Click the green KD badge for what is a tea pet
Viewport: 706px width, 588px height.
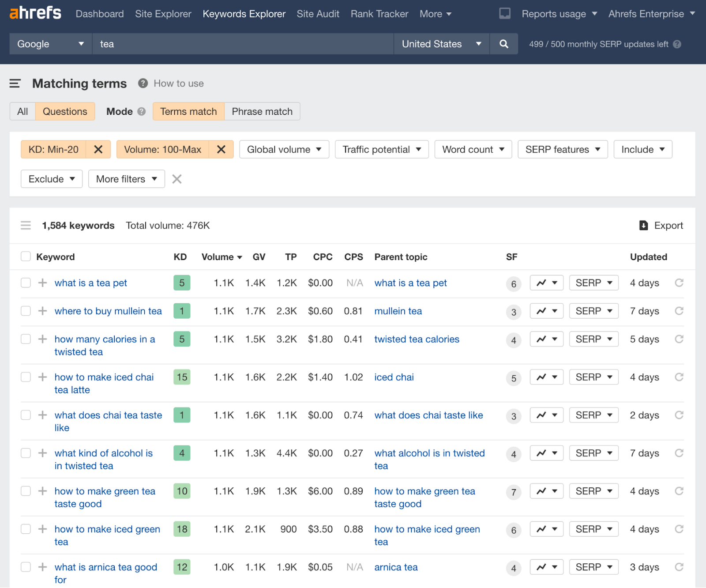[x=181, y=283]
